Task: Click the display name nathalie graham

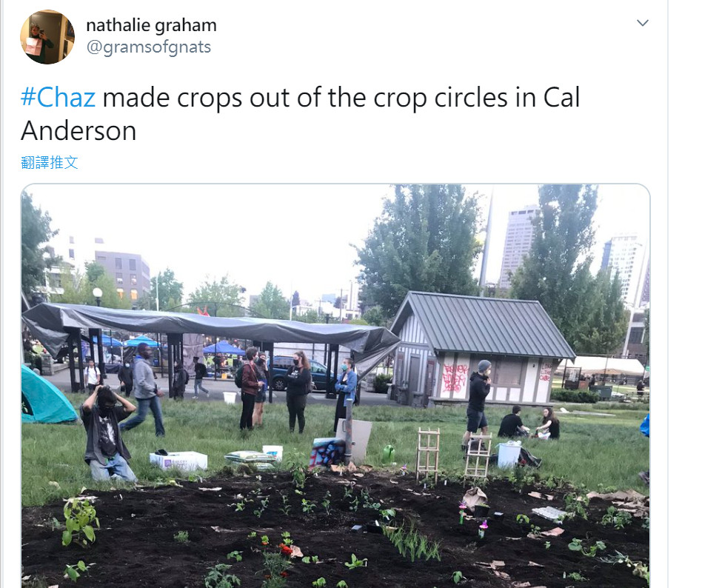Action: pos(151,25)
